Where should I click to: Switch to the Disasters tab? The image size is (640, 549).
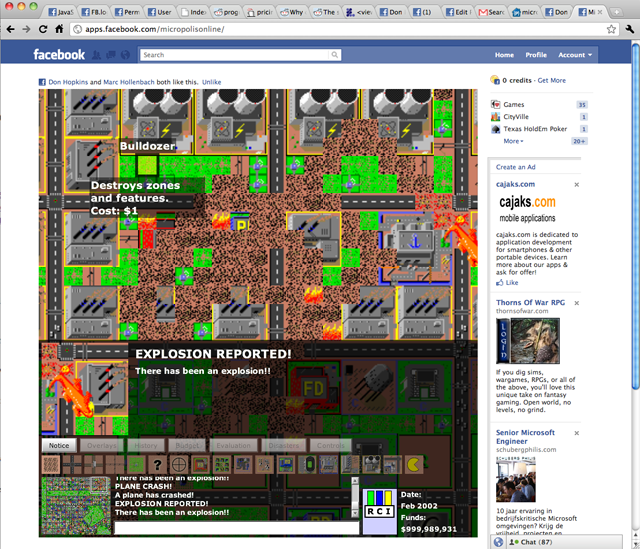[284, 445]
